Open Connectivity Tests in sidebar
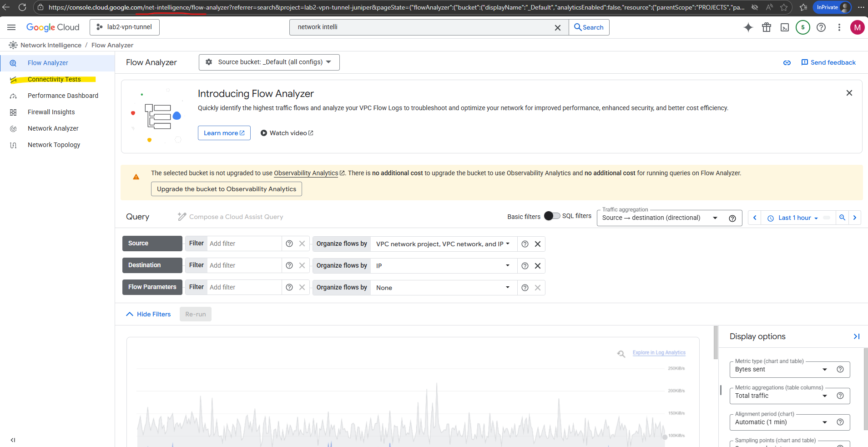 point(57,79)
